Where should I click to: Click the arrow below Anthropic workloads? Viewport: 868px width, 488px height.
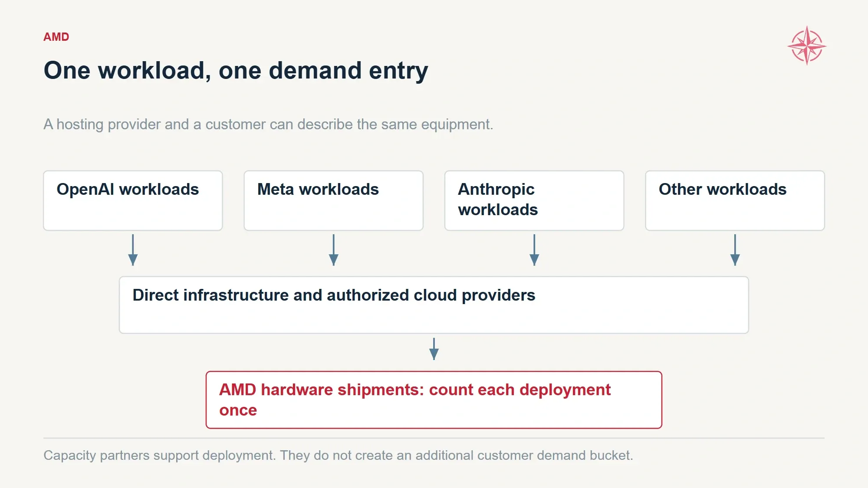click(x=534, y=250)
